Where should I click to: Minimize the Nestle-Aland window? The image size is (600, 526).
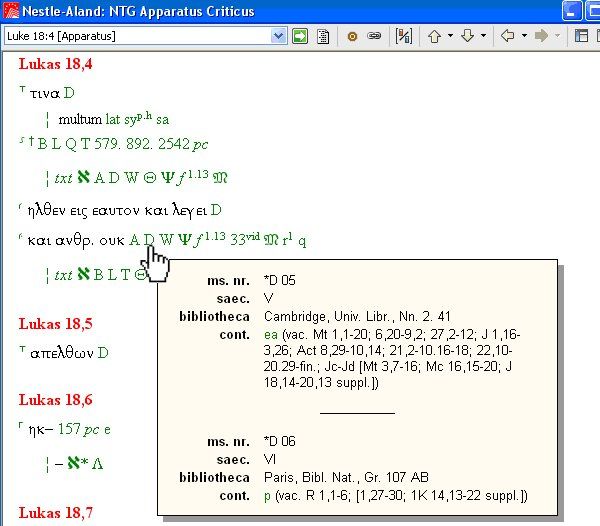[x=572, y=10]
